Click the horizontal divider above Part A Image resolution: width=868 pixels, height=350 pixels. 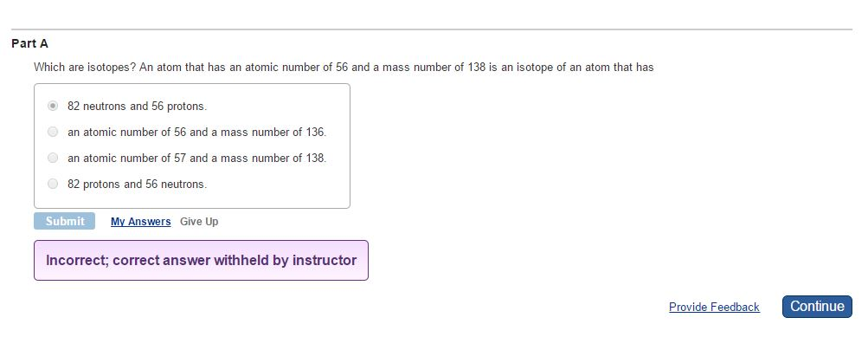click(x=432, y=29)
